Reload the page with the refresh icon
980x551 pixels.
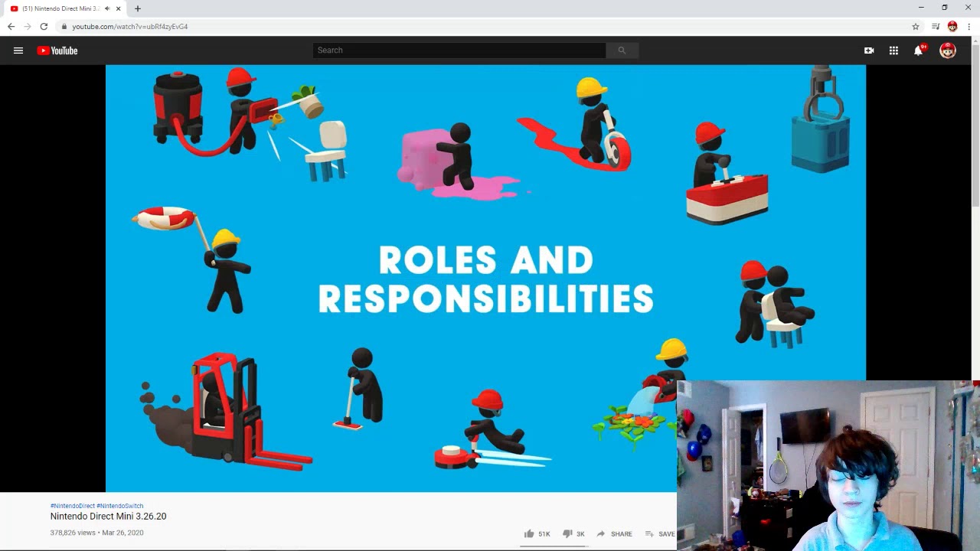pyautogui.click(x=44, y=26)
